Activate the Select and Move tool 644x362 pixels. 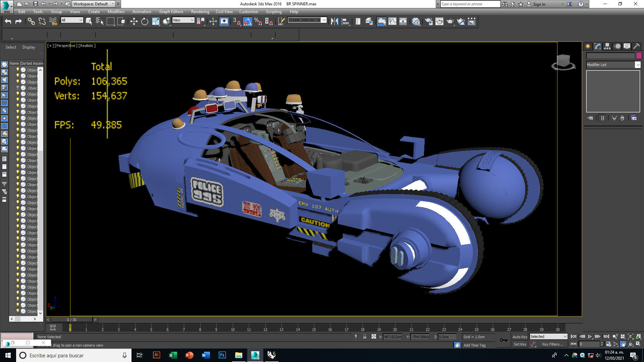point(134,21)
